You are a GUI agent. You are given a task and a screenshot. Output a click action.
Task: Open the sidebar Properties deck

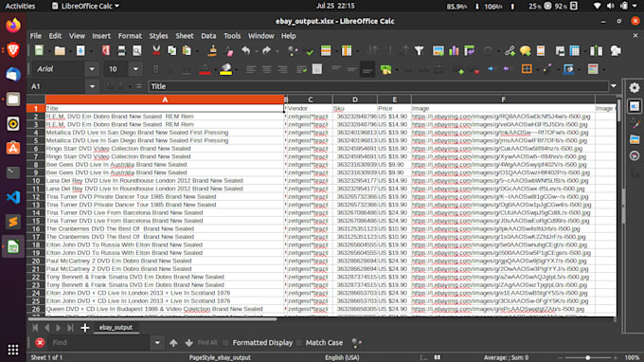click(x=635, y=106)
